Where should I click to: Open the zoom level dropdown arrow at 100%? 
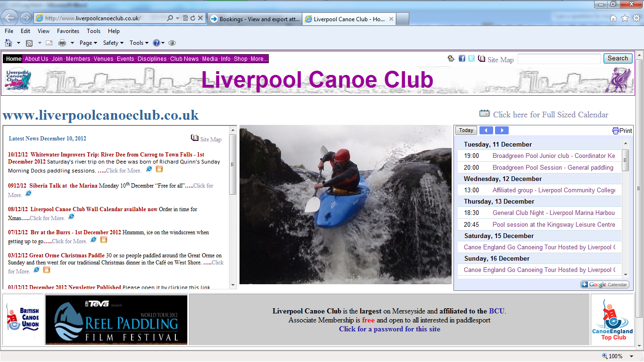[632, 356]
